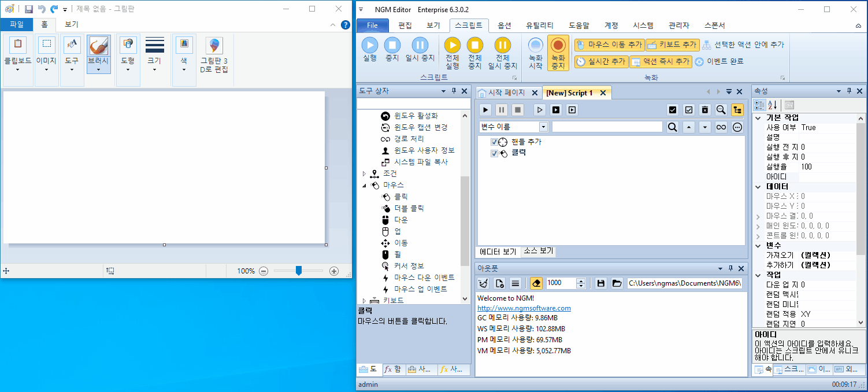Click solid play icon in script editor toolbar
This screenshot has width=868, height=392.
pyautogui.click(x=486, y=110)
